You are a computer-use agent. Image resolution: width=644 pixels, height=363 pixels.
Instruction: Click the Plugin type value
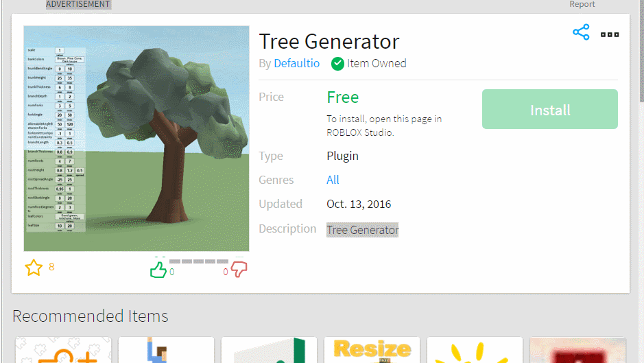342,156
